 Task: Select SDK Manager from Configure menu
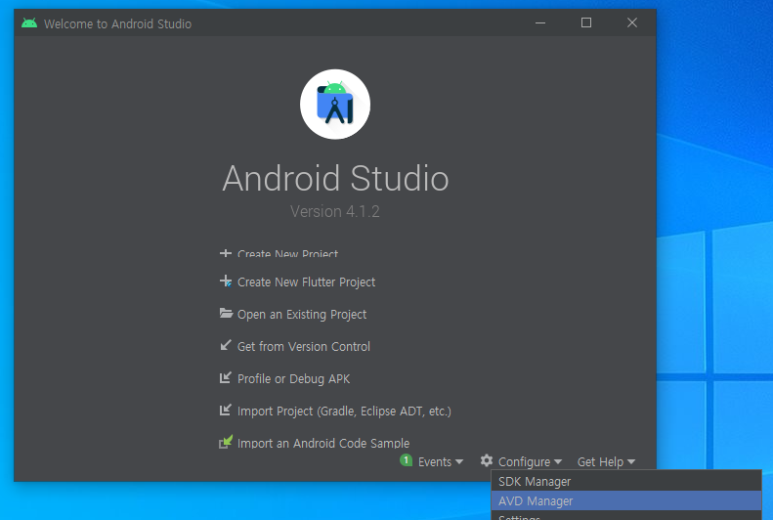coord(626,481)
